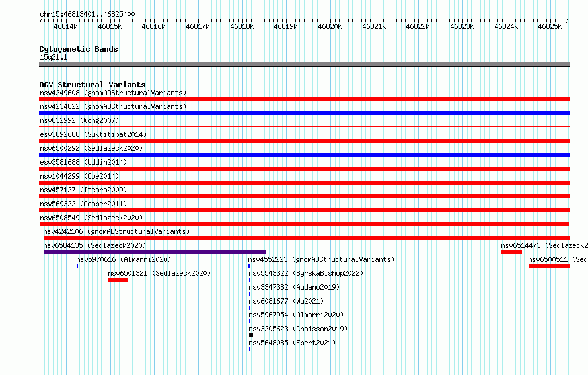Open the nsv457127 (Itsara2009) variant
The width and height of the screenshot is (588, 375).
(x=83, y=190)
